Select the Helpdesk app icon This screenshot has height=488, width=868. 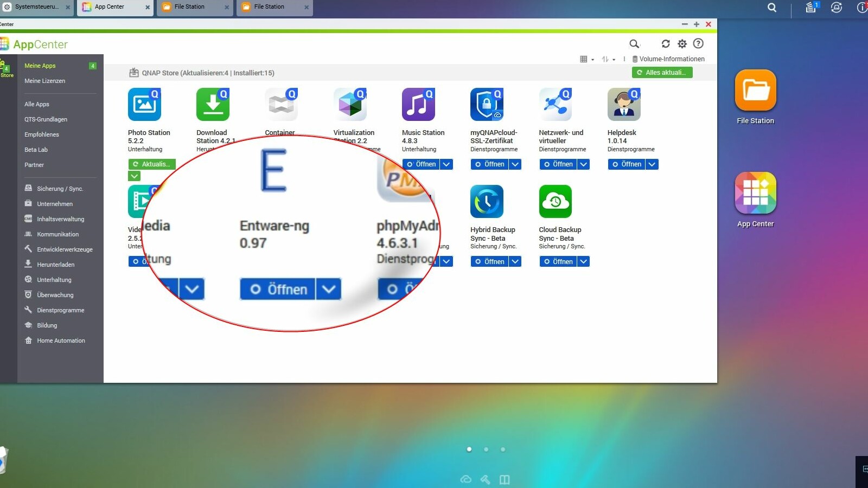pos(624,104)
